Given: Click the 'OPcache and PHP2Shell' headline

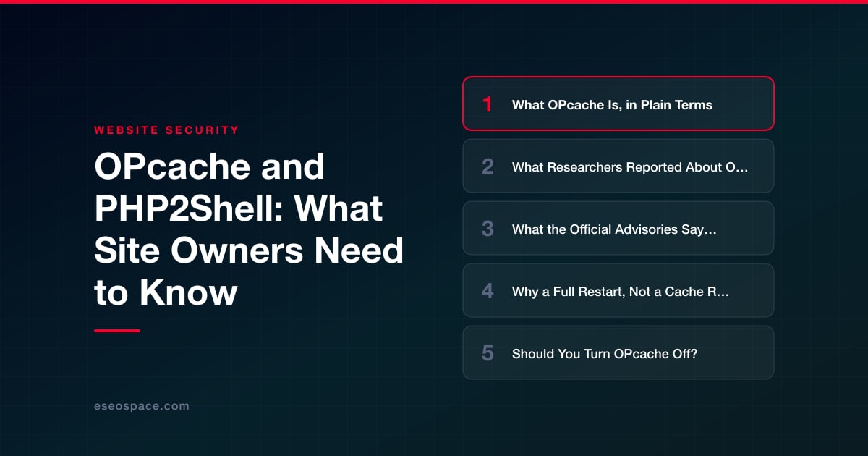Looking at the screenshot, I should click(x=249, y=229).
